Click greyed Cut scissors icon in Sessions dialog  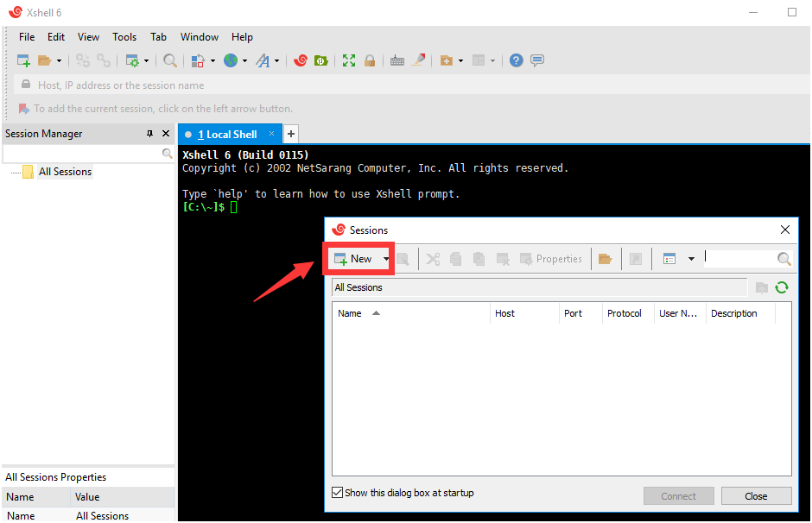pyautogui.click(x=433, y=259)
